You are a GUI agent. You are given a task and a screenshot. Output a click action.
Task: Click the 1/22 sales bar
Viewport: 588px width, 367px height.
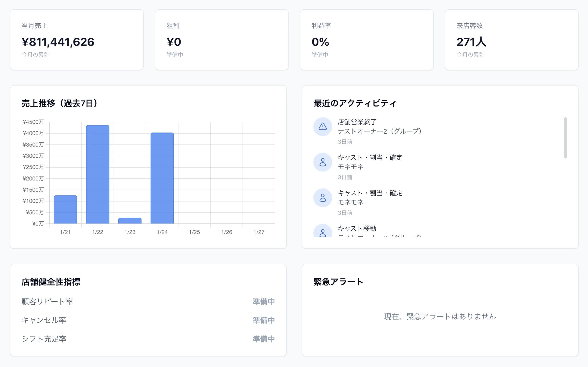(98, 174)
